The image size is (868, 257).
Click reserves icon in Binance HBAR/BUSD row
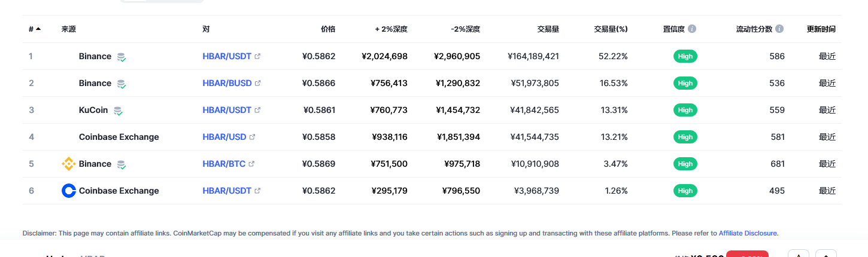click(x=122, y=84)
